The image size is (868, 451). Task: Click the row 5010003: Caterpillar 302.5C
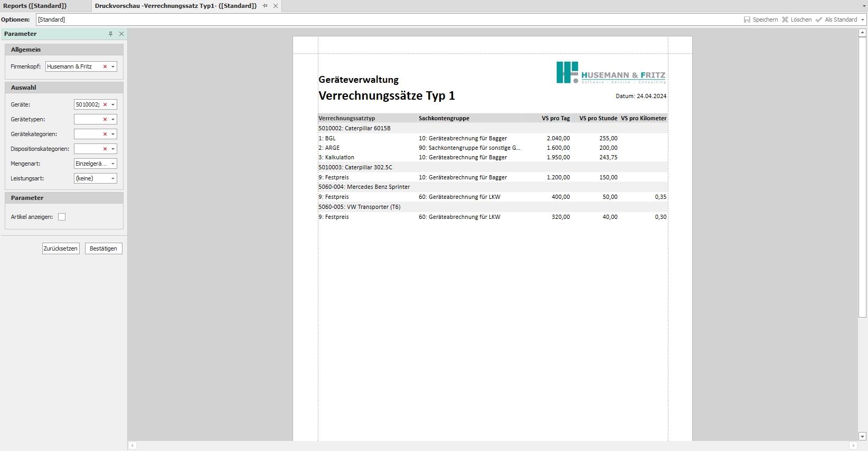point(493,167)
